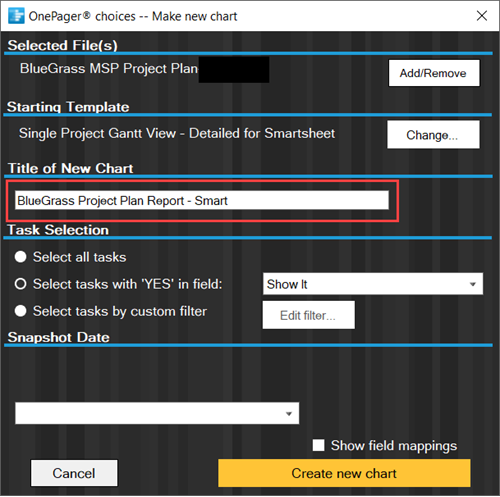
Task: Open the Snapshot Date dropdown
Action: 157,413
